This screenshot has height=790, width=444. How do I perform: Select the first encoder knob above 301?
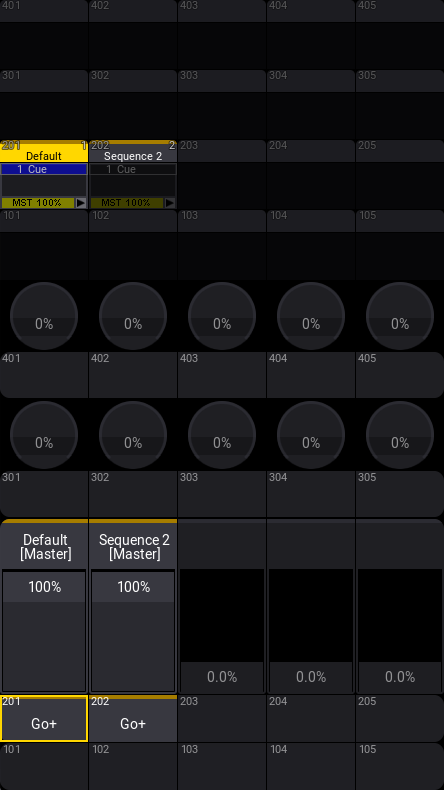44,435
